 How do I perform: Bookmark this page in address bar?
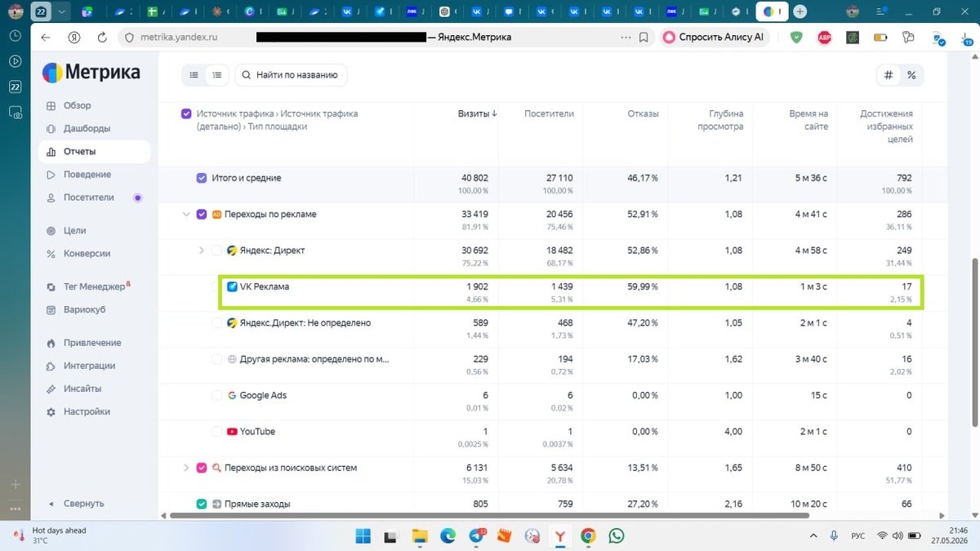644,37
